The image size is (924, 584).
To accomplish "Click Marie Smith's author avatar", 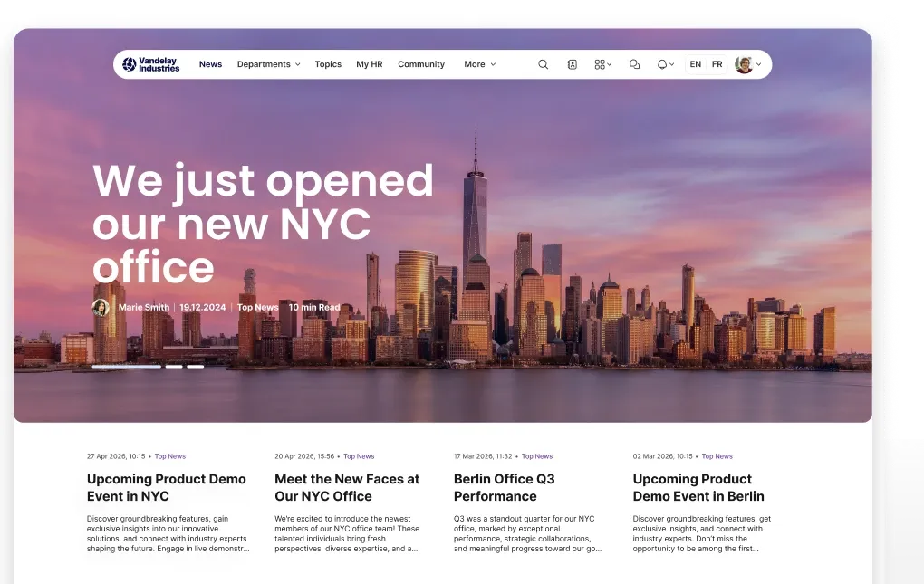I will coord(101,307).
